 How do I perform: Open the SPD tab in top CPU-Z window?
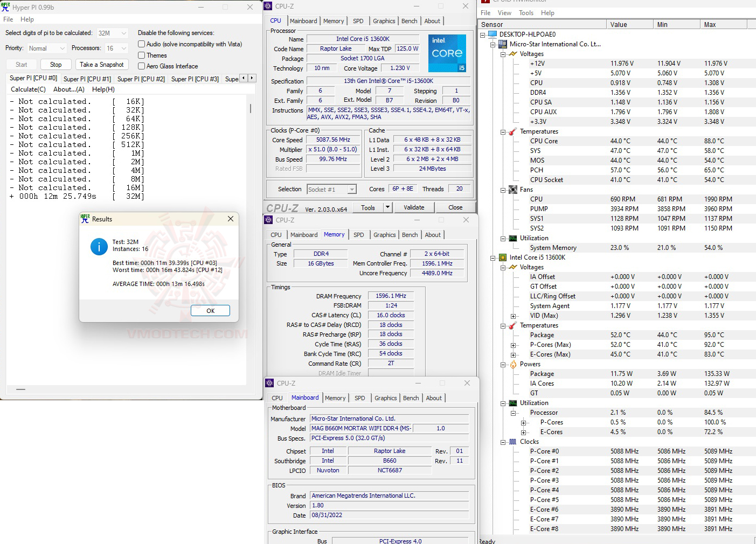pos(358,21)
